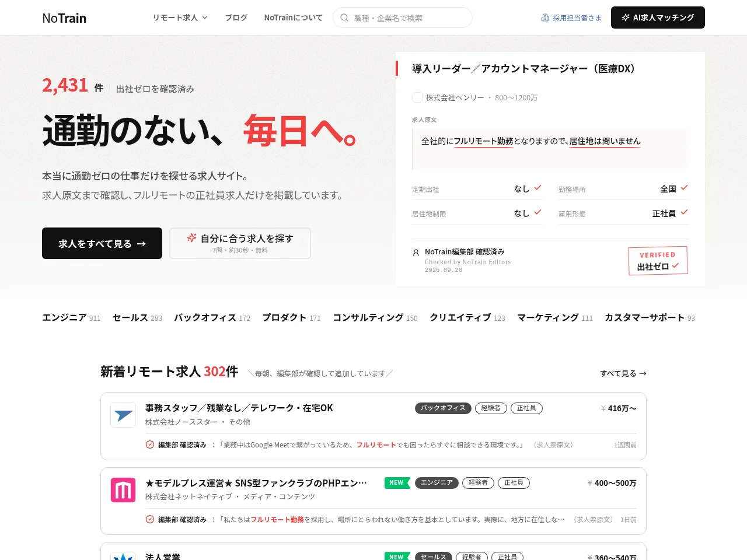747x560 pixels.
Task: Click the verified check icon in ネットネイティブ listing
Action: 150,519
